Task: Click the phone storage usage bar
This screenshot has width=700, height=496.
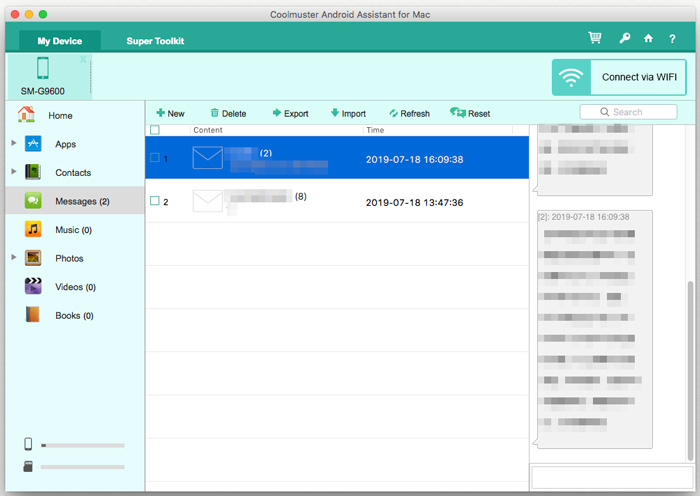Action: (83, 445)
